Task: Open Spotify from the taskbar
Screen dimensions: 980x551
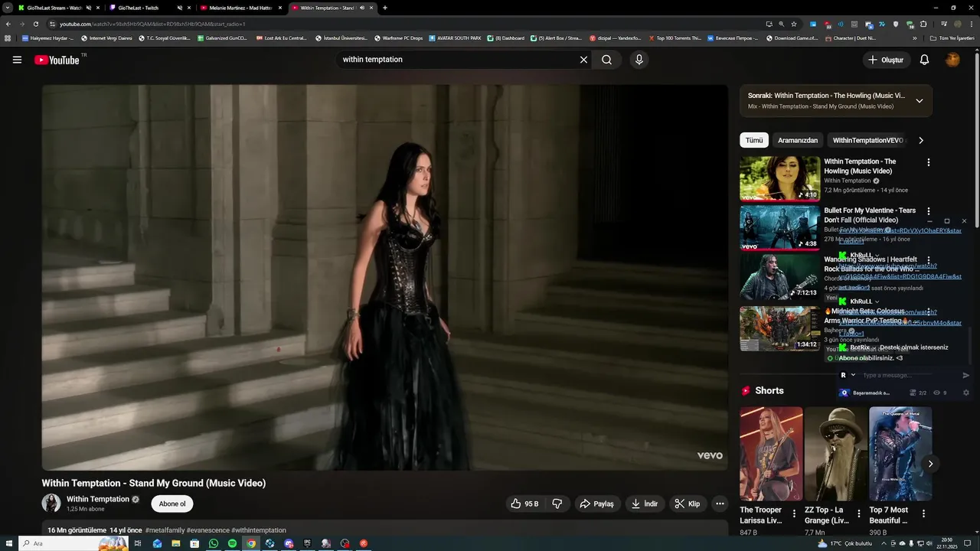Action: coord(232,543)
